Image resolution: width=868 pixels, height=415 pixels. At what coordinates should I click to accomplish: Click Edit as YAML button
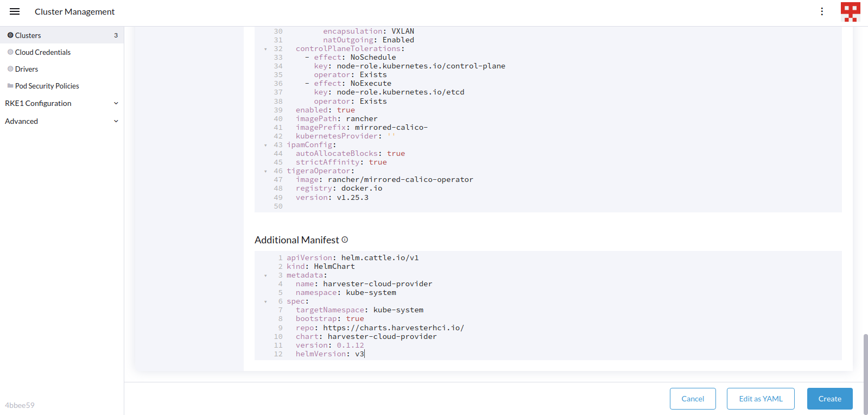(761, 399)
